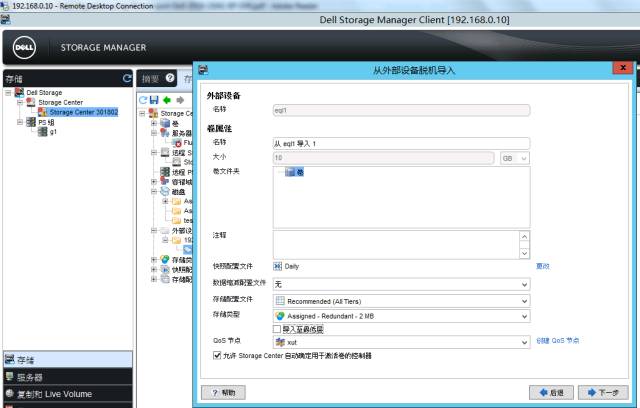Go forward with gray arrow in toolbar
The image size is (640, 408).
point(180,100)
